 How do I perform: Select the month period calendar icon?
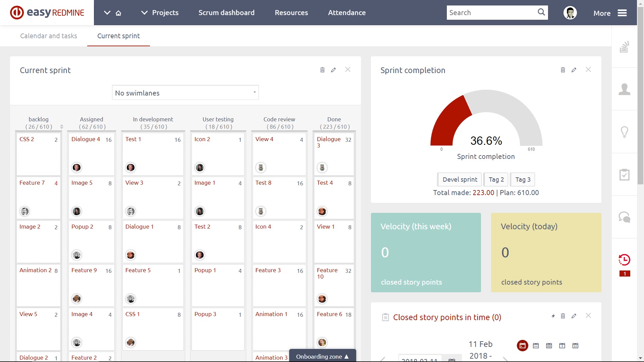pyautogui.click(x=549, y=345)
